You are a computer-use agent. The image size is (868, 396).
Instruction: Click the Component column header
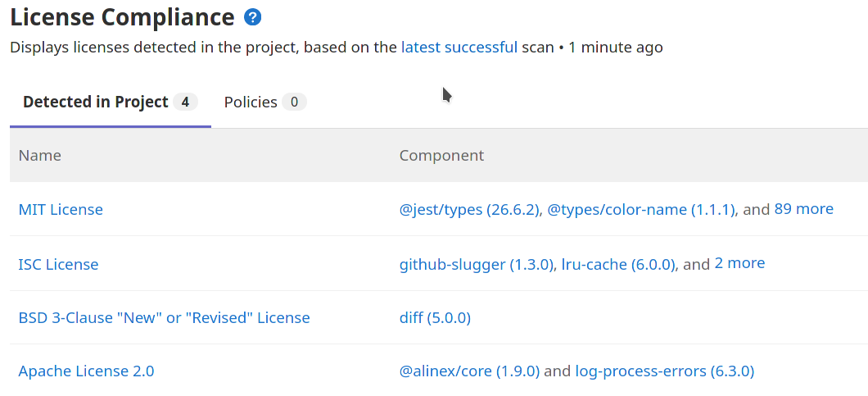[x=441, y=156]
